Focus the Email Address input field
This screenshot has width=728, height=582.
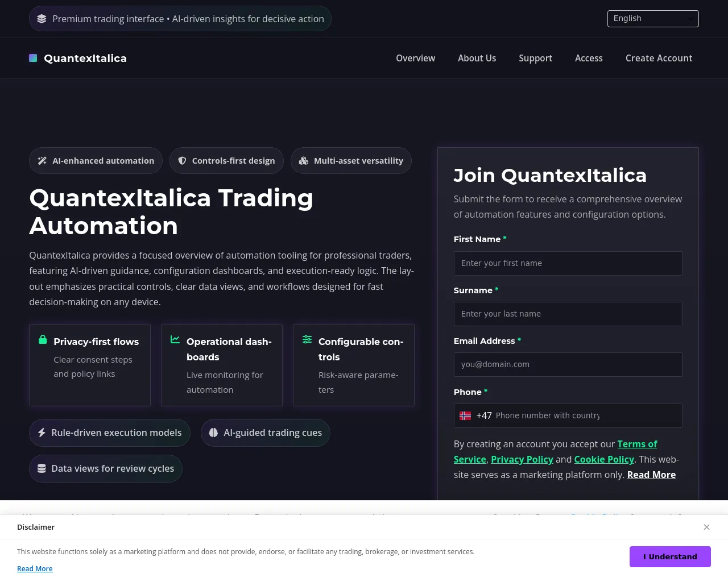pyautogui.click(x=568, y=364)
